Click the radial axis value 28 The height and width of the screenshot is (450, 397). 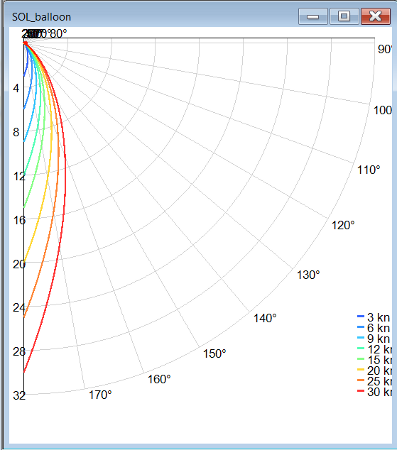pos(19,351)
